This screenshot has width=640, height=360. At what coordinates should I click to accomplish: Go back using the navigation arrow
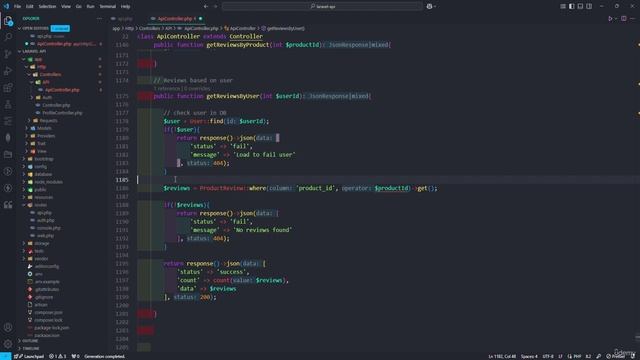point(206,7)
